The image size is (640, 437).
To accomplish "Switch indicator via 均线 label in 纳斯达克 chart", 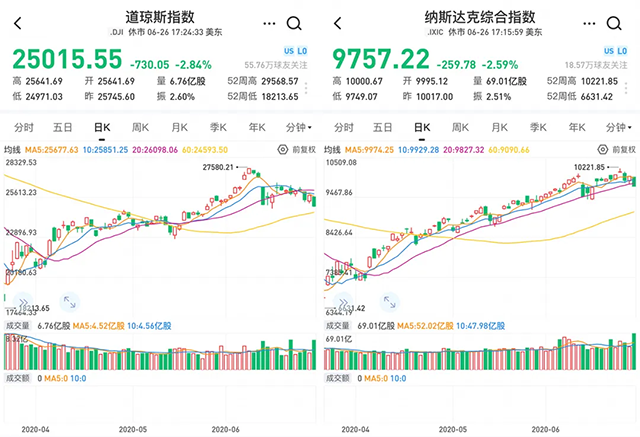I will pos(332,150).
